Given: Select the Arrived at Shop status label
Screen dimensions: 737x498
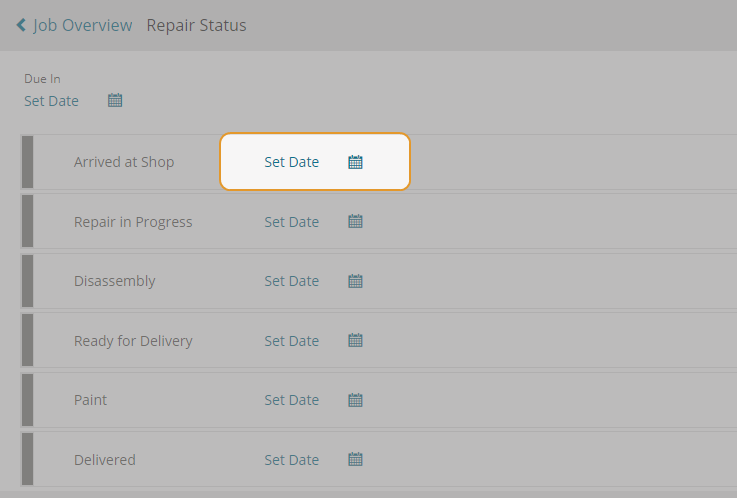Looking at the screenshot, I should 124,162.
